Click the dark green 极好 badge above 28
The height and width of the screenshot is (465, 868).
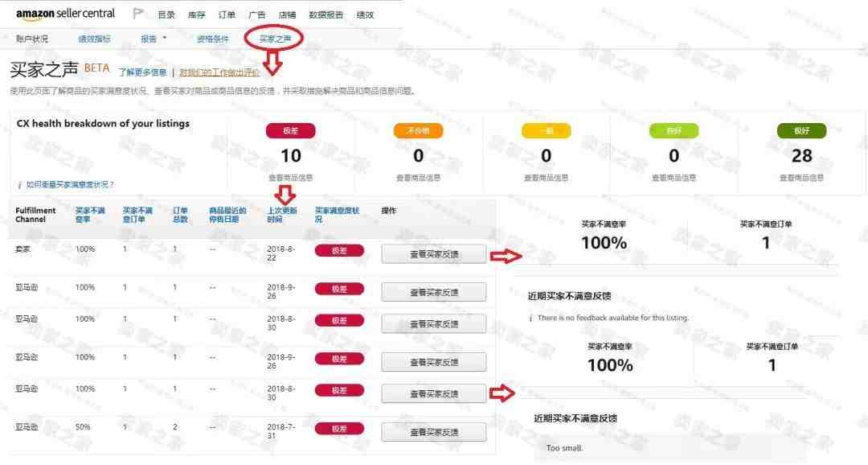point(802,131)
